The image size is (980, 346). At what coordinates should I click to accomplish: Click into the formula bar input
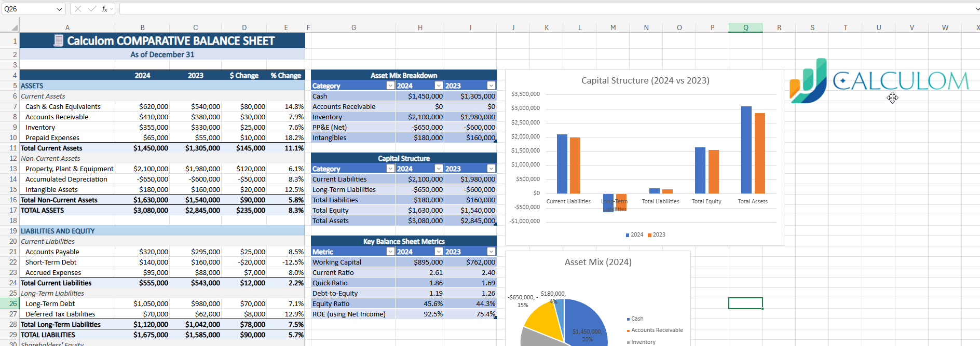(545, 9)
